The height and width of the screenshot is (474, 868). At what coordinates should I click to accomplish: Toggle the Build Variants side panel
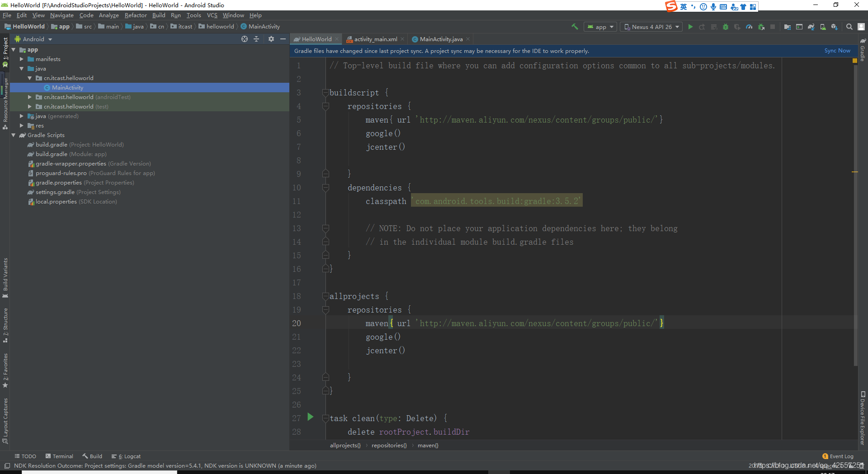pos(5,277)
